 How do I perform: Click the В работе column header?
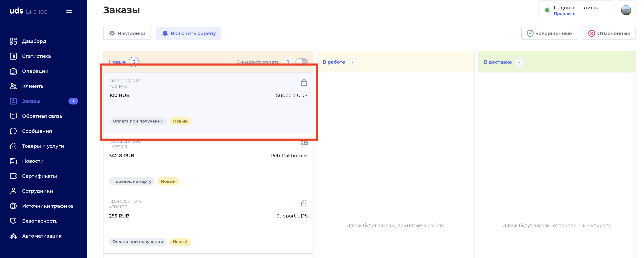click(x=334, y=62)
